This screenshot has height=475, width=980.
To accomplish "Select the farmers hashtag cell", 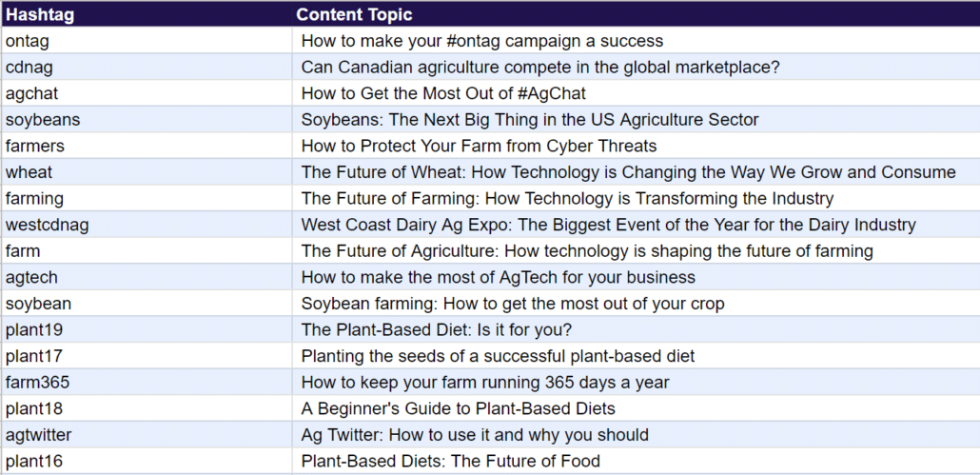I will click(x=147, y=146).
